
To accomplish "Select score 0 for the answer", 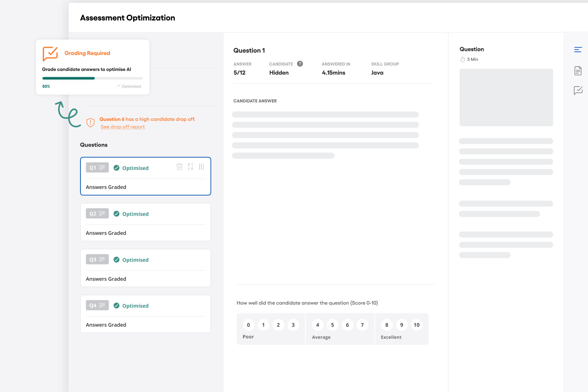I will click(x=248, y=325).
